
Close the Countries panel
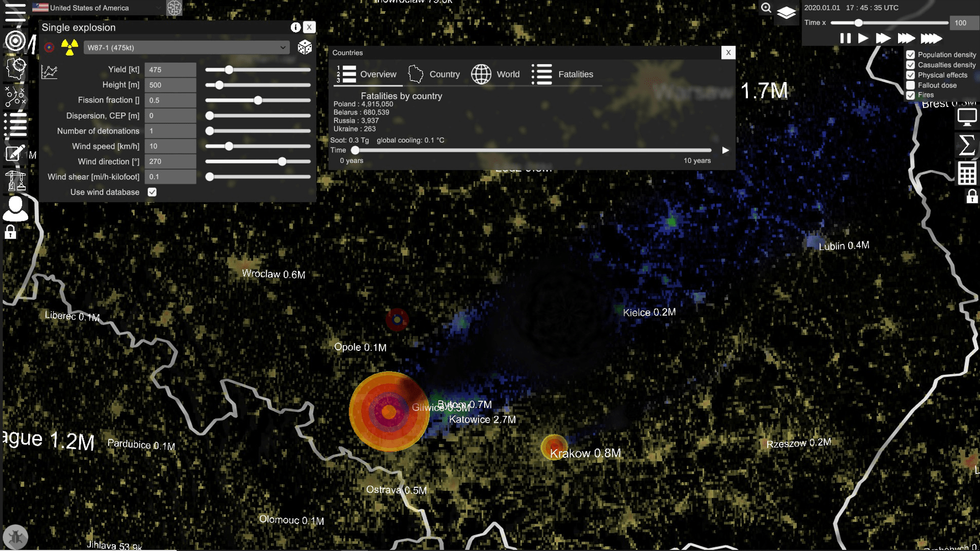[728, 53]
